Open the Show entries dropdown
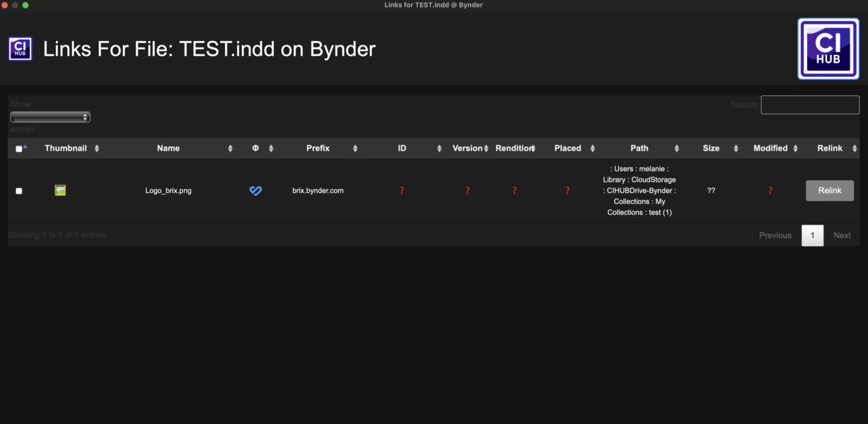The image size is (868, 424). coord(50,117)
